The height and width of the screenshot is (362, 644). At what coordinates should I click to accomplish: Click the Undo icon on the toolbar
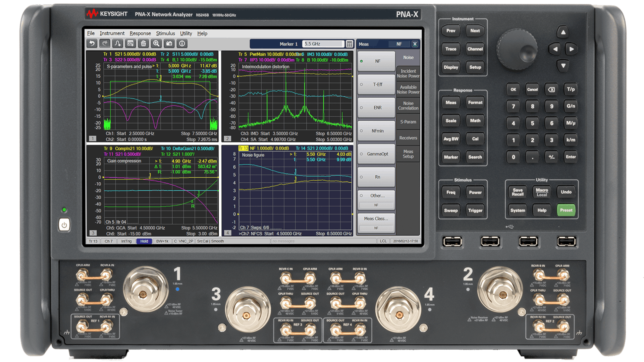click(92, 44)
